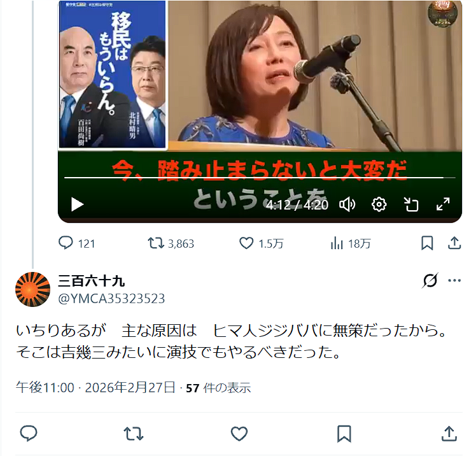
Task: Open the timestamp 午後11:00 2026年2月27日 link
Action: click(95, 388)
